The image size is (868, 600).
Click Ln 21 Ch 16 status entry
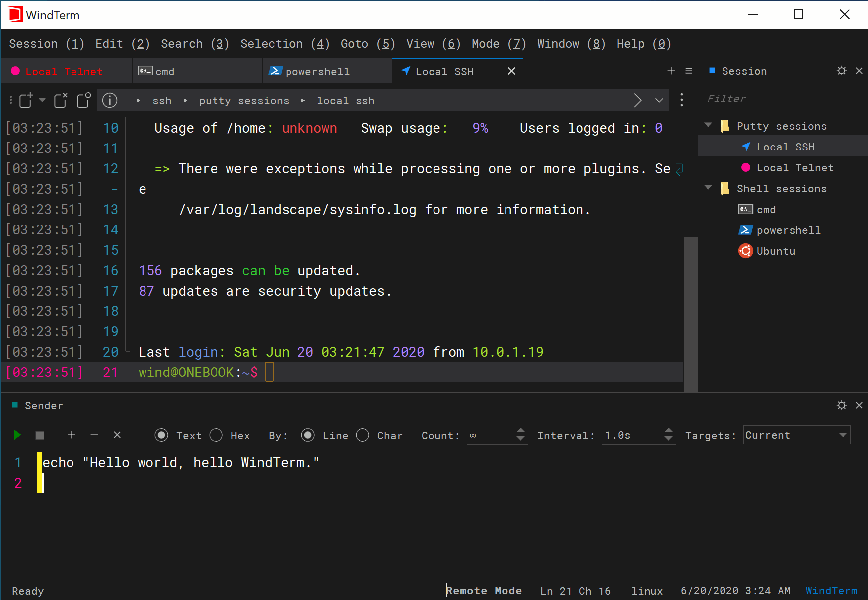(576, 591)
